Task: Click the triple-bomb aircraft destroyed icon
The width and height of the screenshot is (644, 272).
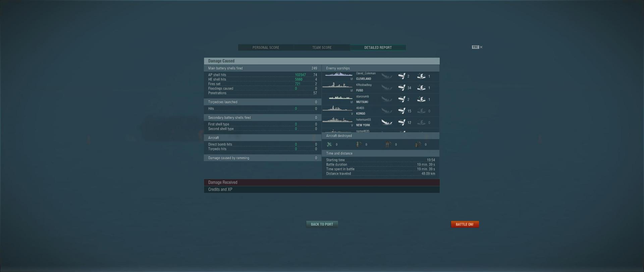Action: 388,144
